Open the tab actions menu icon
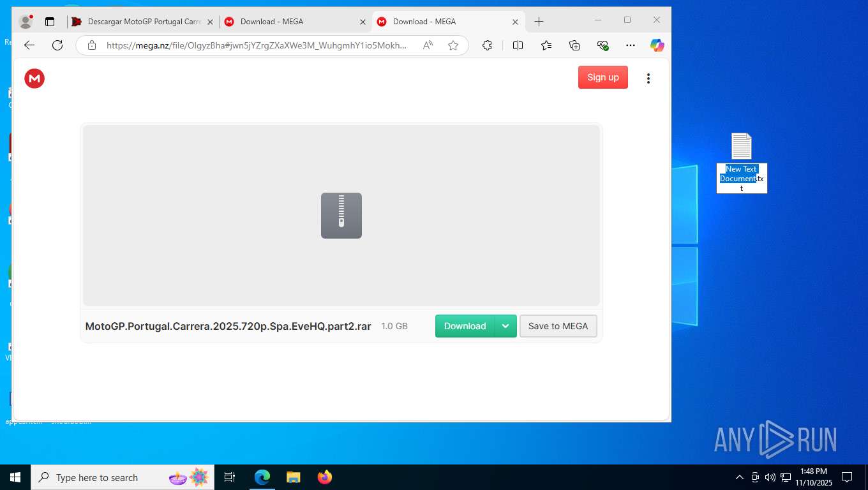 (x=50, y=22)
